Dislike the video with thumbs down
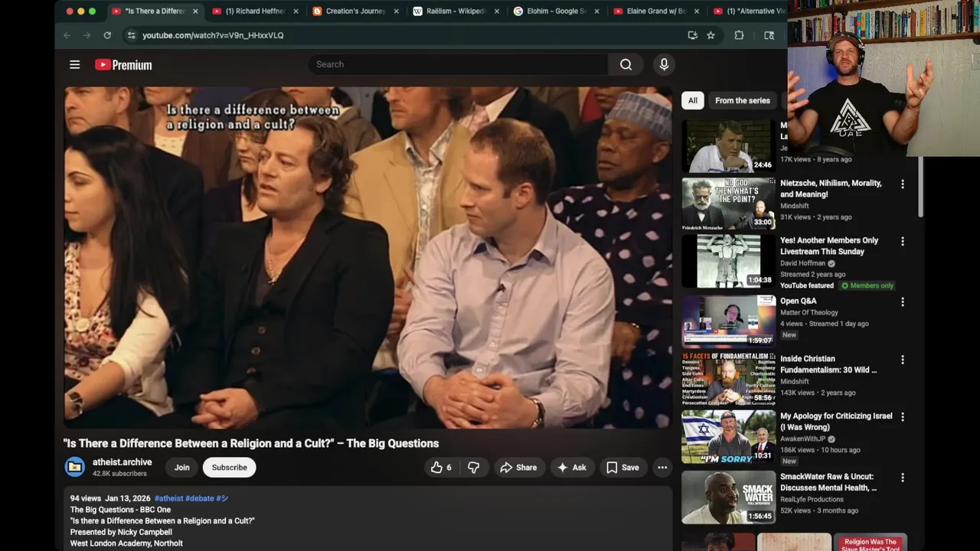The height and width of the screenshot is (551, 980). click(473, 468)
